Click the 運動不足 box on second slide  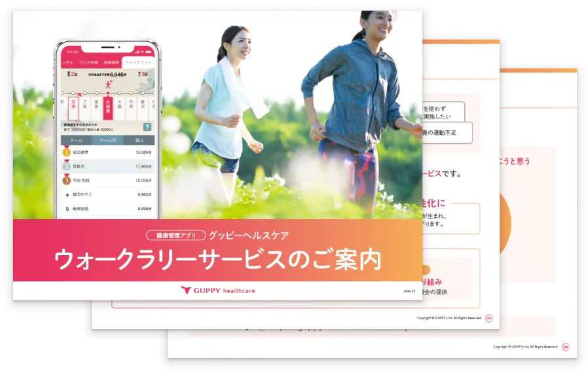click(x=447, y=133)
